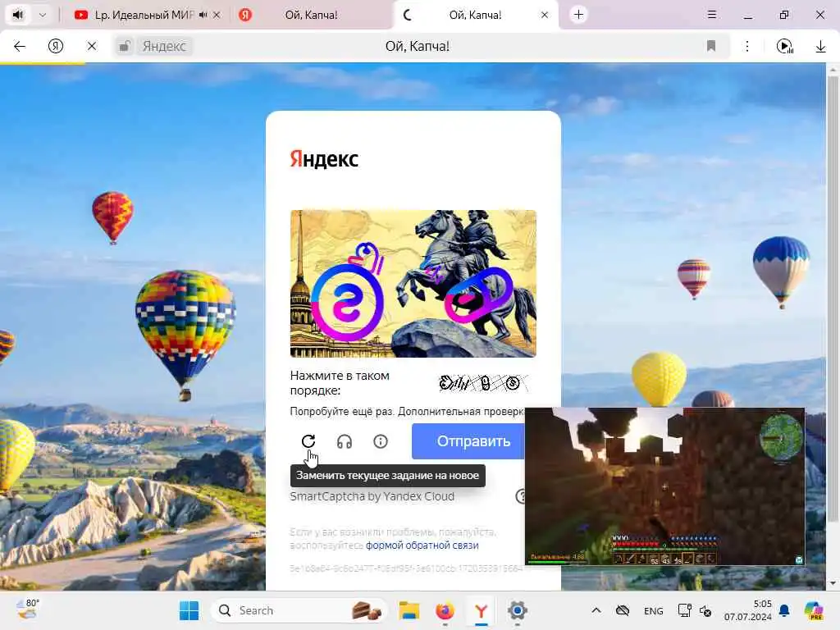The image size is (840, 630).
Task: Click the address bar showing Ой, Капча!
Action: coord(418,47)
